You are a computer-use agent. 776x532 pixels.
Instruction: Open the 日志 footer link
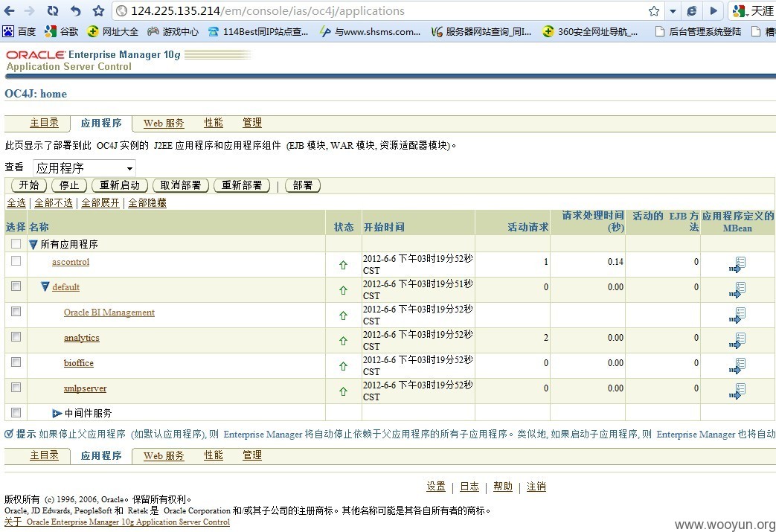(x=469, y=487)
